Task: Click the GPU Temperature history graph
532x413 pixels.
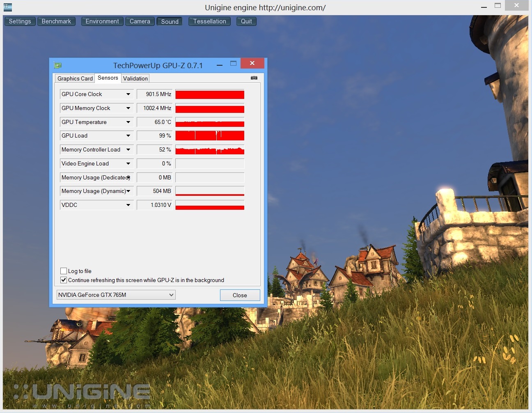Action: [210, 122]
